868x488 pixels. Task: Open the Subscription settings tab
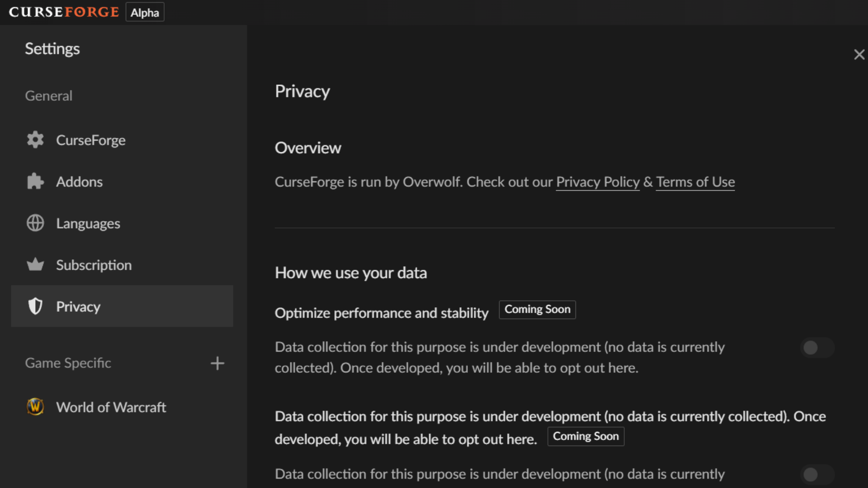click(x=122, y=265)
